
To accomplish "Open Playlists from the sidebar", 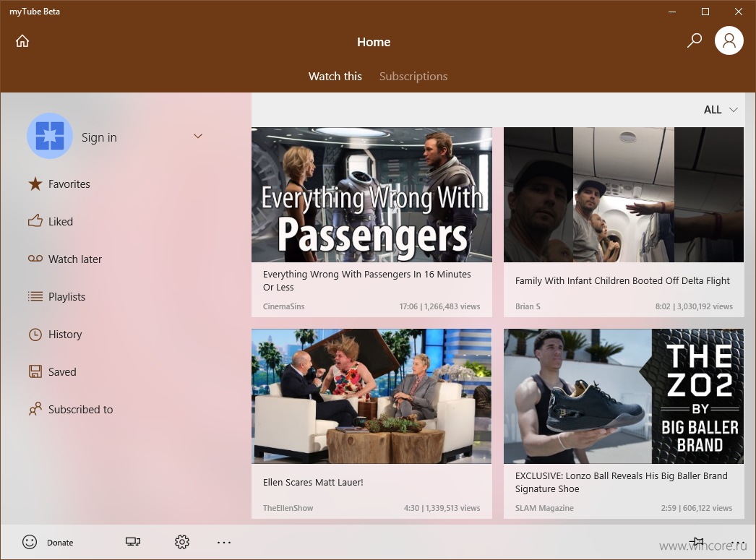I will (66, 296).
